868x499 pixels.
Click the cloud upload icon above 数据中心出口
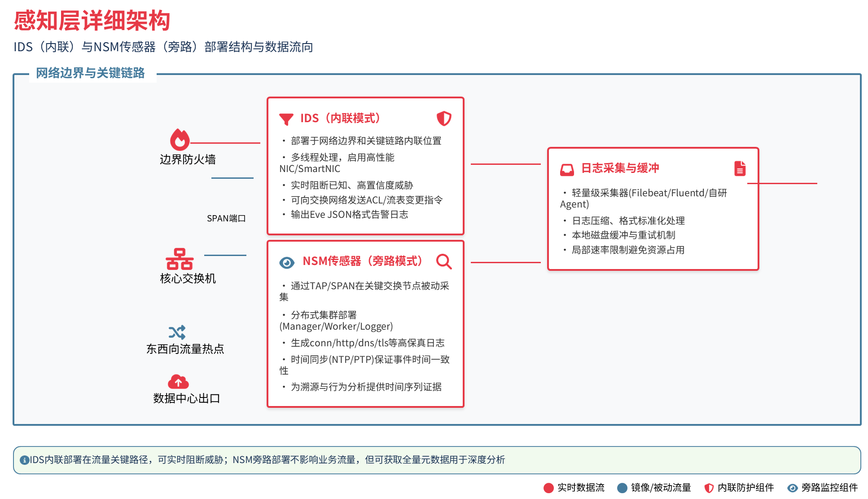(178, 381)
